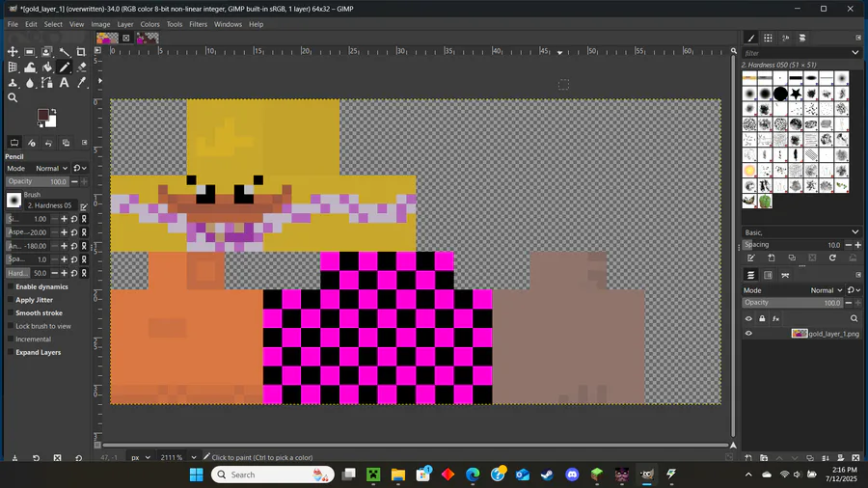The width and height of the screenshot is (868, 488).
Task: Toggle the layer lock icon header
Action: tap(762, 318)
